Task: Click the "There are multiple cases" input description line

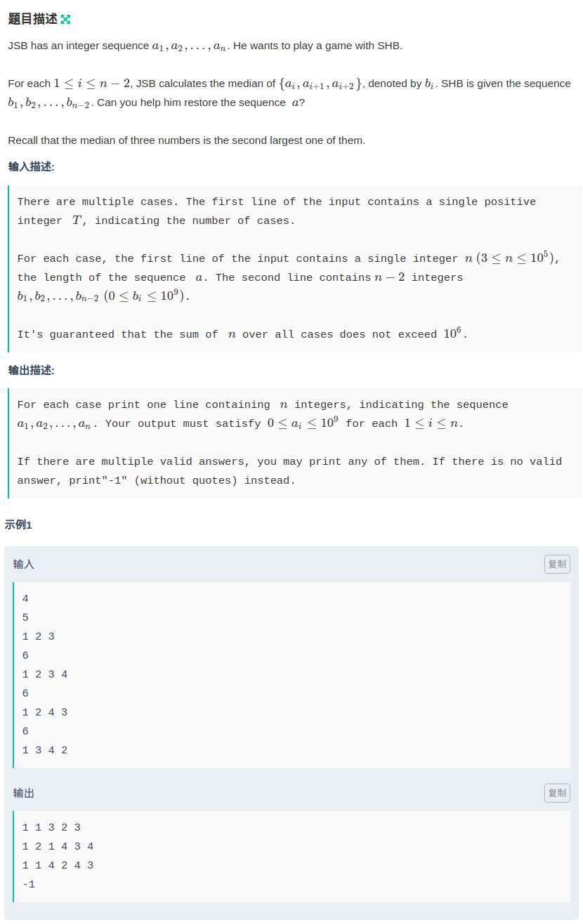Action: point(276,202)
